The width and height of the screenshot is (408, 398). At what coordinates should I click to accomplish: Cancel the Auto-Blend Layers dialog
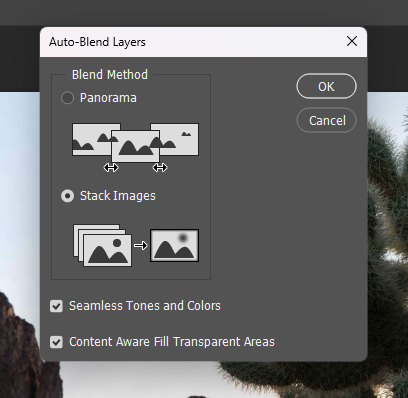(326, 120)
